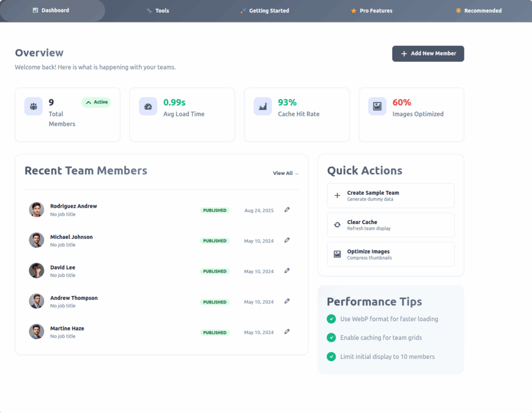Click the checkmark next to Enable caching tip

pos(331,338)
